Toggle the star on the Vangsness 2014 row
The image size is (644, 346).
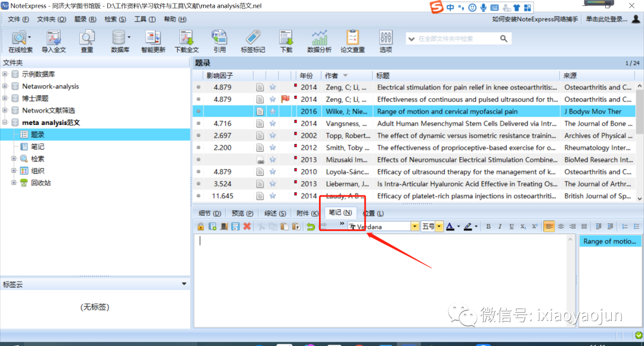tap(273, 123)
